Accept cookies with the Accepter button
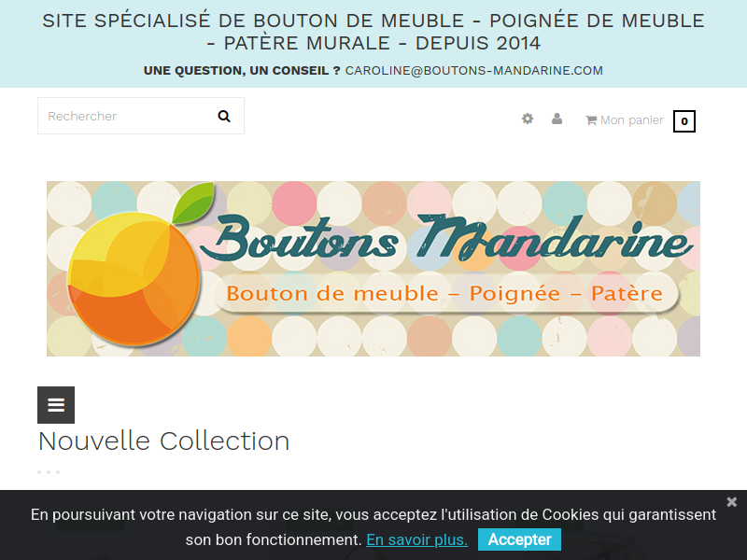This screenshot has width=747, height=560. click(519, 539)
